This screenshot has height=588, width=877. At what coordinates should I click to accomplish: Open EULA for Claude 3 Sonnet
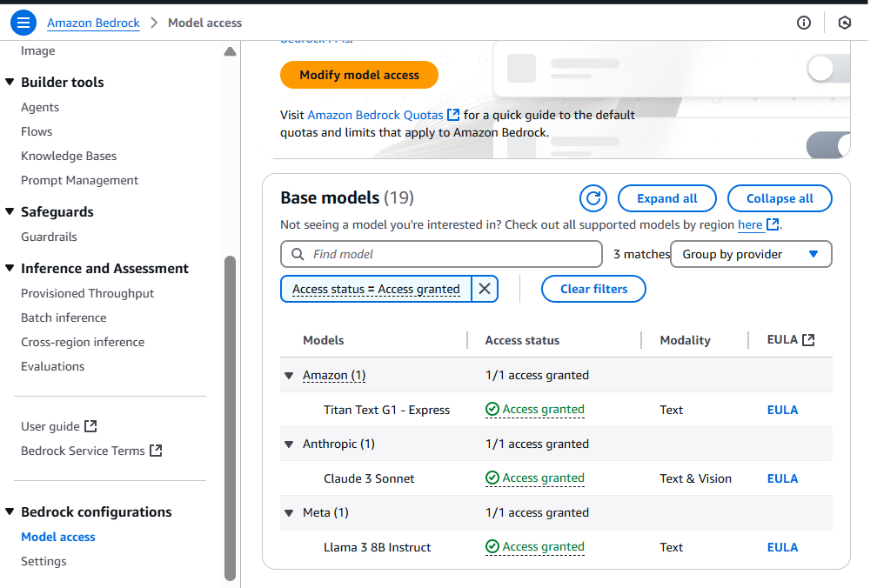tap(782, 478)
